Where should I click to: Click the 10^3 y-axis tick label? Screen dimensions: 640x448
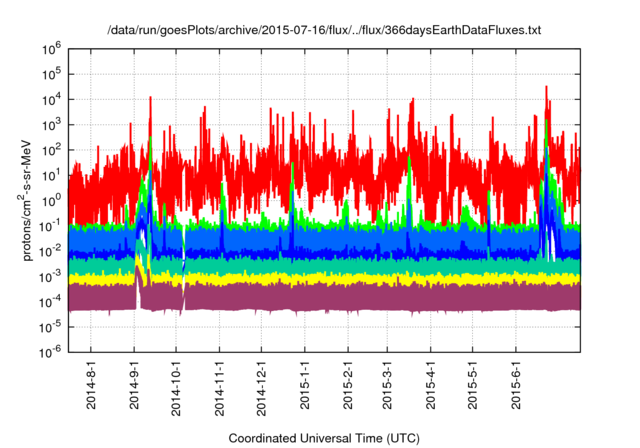pos(51,126)
